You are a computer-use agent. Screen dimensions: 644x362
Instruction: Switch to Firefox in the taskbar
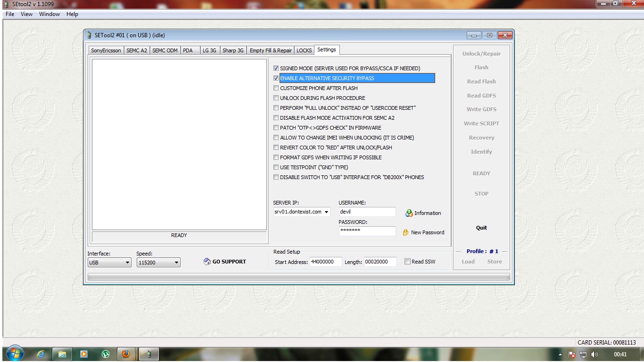click(x=126, y=354)
